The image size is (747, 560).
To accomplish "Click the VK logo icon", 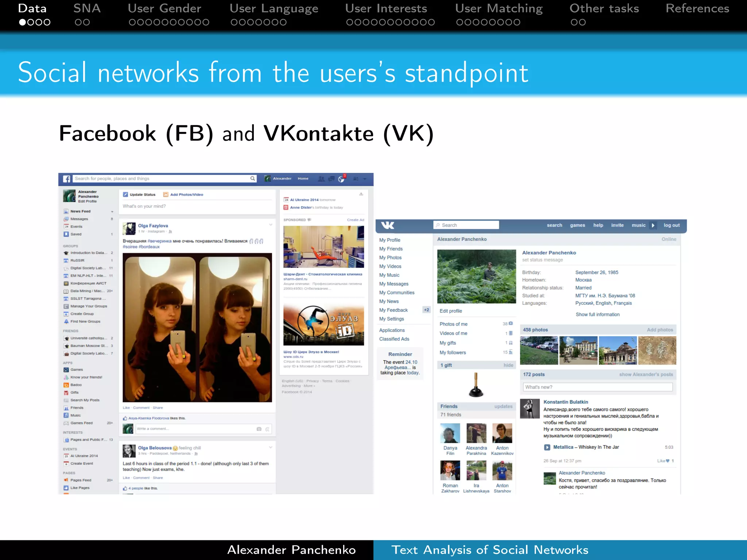I will click(x=387, y=225).
